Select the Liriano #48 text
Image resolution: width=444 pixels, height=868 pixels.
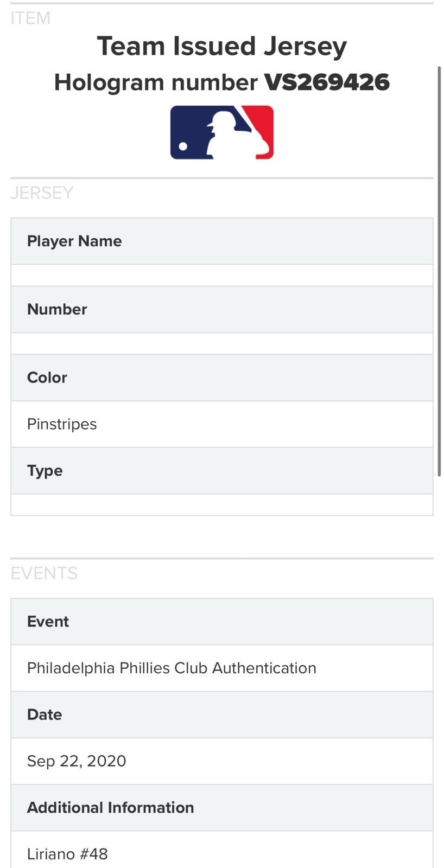pyautogui.click(x=67, y=854)
